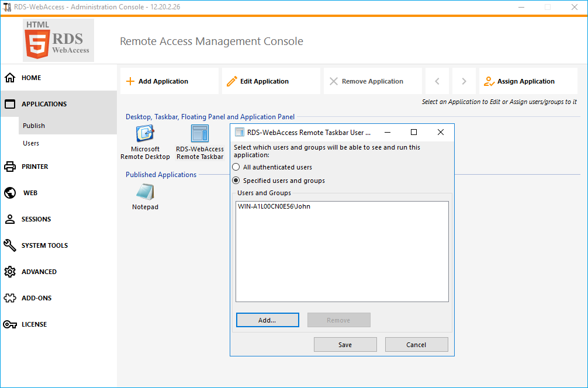Click the Remove button in dialog
This screenshot has height=388, width=588.
pos(338,320)
